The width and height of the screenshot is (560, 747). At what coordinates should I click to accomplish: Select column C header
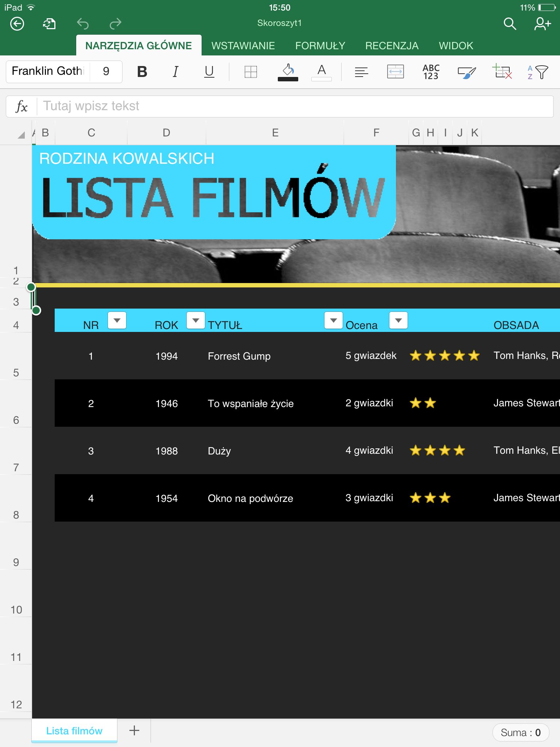pyautogui.click(x=91, y=133)
